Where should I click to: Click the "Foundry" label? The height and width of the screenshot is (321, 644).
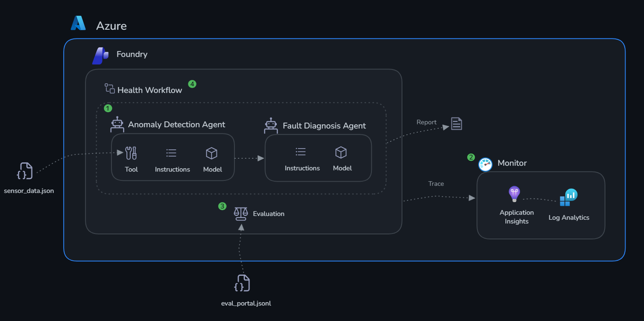pyautogui.click(x=132, y=54)
